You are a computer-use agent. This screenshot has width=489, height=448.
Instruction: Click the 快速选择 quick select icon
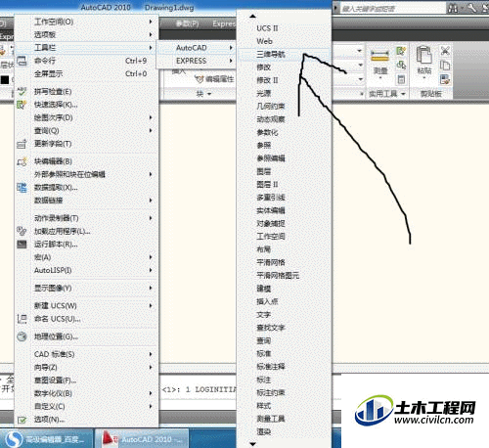tap(22, 105)
